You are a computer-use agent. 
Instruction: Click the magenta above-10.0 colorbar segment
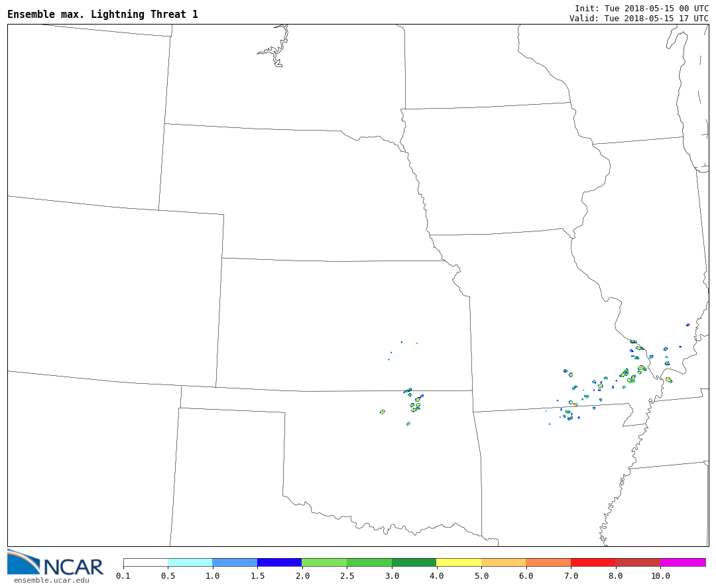[683, 562]
